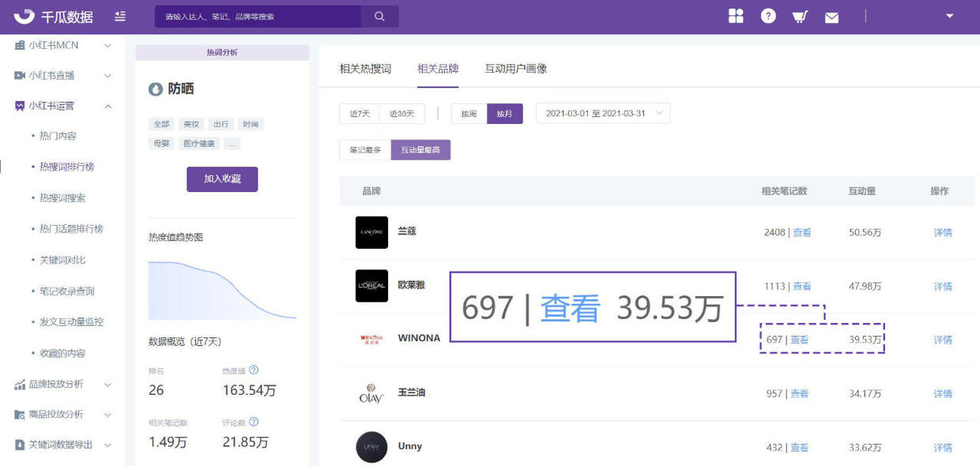Open 详情 for the Unny row
The image size is (980, 466).
(943, 447)
